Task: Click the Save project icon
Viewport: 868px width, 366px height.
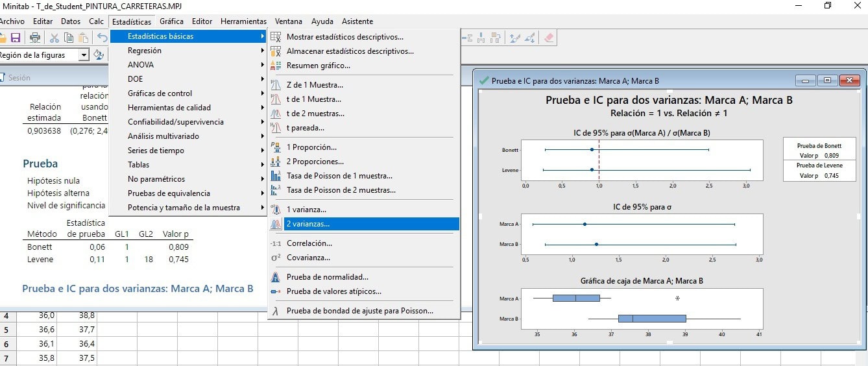Action: click(x=16, y=38)
